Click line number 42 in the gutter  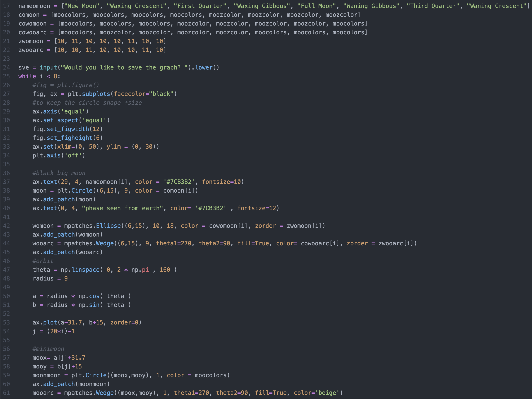pos(6,226)
